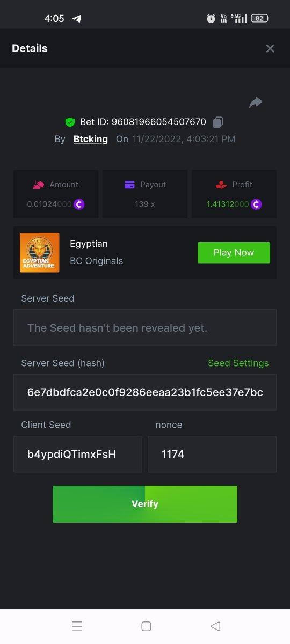290x644 pixels.
Task: Tap the Amount currency coin icon
Action: point(79,204)
